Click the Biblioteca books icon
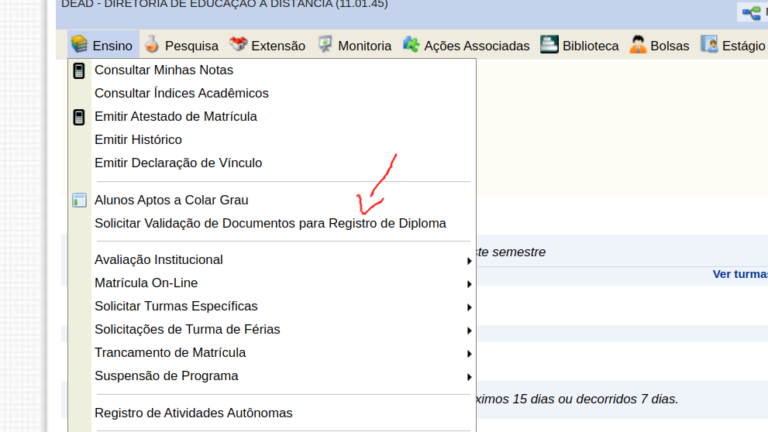This screenshot has width=768, height=432. tap(549, 44)
